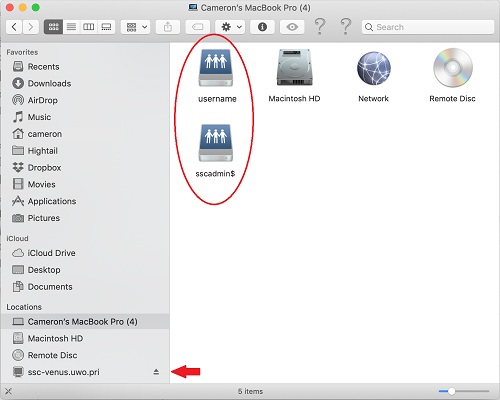The height and width of the screenshot is (400, 500).
Task: Open Downloads in the sidebar
Action: tap(85, 83)
